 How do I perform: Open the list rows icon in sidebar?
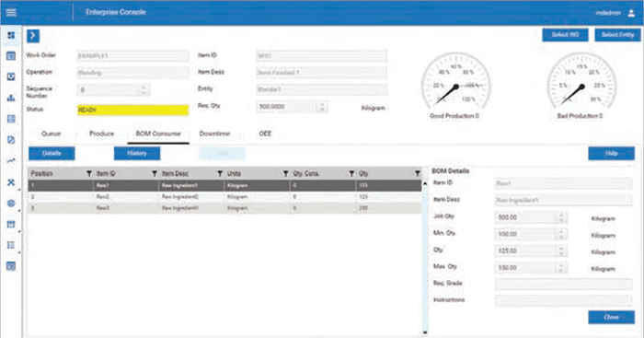click(11, 245)
